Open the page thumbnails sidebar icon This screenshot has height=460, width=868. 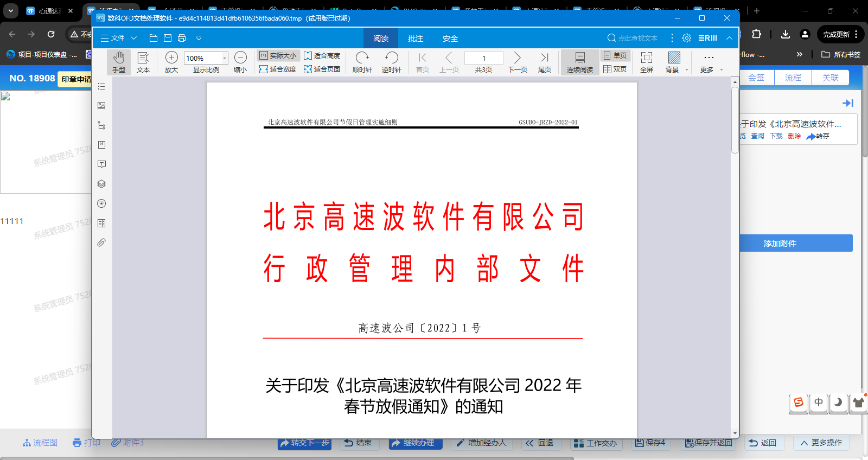coord(101,106)
